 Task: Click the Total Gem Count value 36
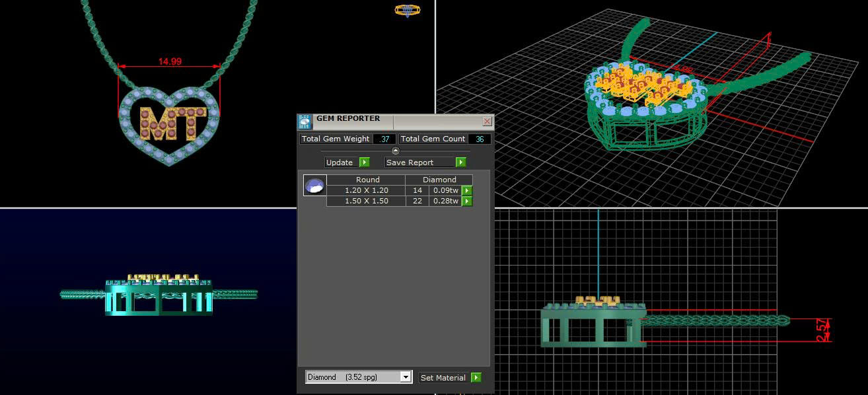click(480, 139)
